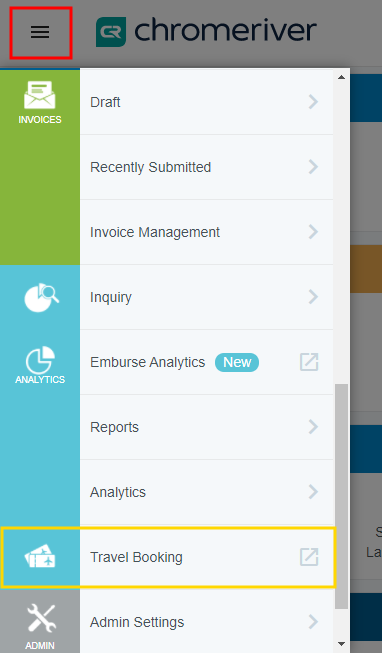Click the Travel Booking external link icon
The image size is (382, 653).
tap(309, 557)
